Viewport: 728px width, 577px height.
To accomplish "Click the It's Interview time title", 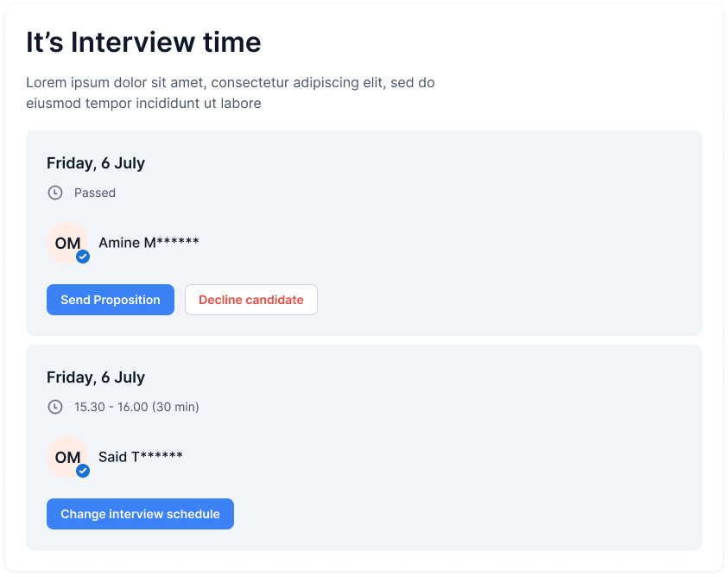I will (143, 42).
